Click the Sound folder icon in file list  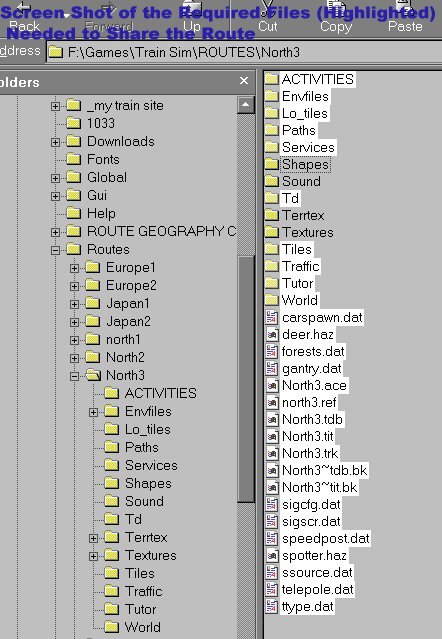point(271,181)
